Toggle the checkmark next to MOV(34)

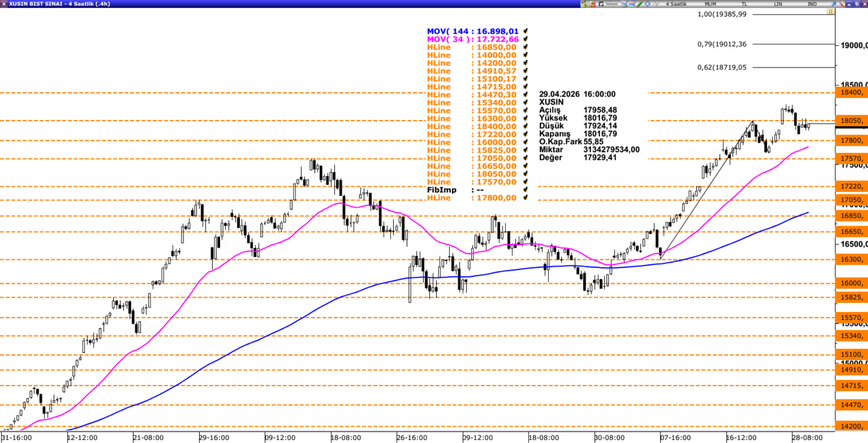(x=525, y=39)
